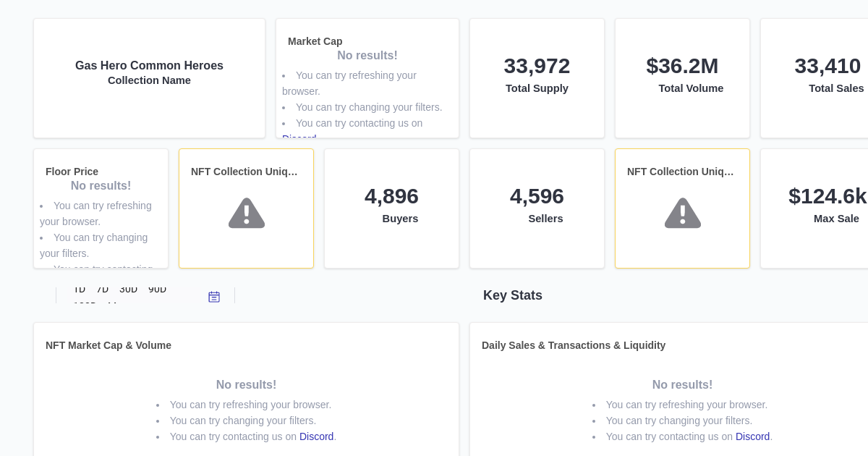Click the Buyers stat card
This screenshot has width=868, height=456.
pyautogui.click(x=391, y=208)
